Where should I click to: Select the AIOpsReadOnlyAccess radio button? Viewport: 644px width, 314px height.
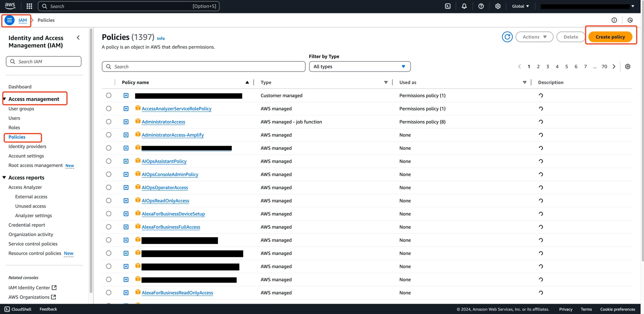click(x=109, y=200)
